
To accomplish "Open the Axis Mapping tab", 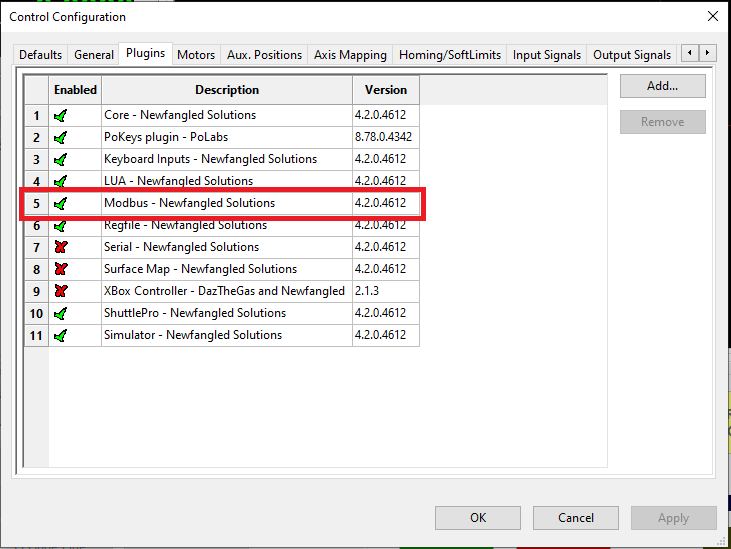I will [350, 55].
